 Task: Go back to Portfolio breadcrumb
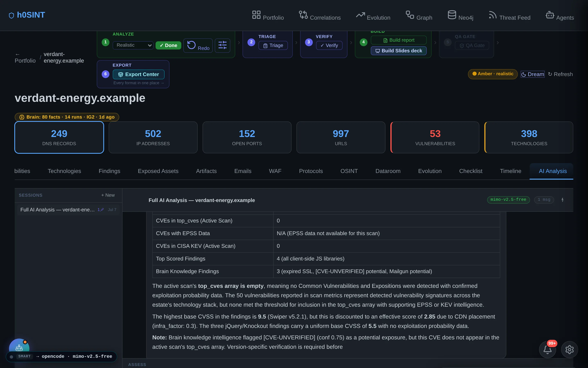tap(25, 57)
